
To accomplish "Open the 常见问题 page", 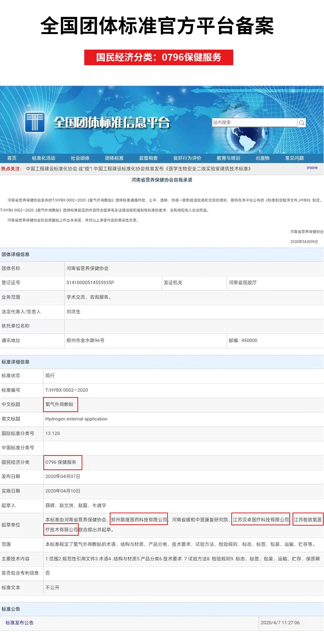I will pos(294,158).
